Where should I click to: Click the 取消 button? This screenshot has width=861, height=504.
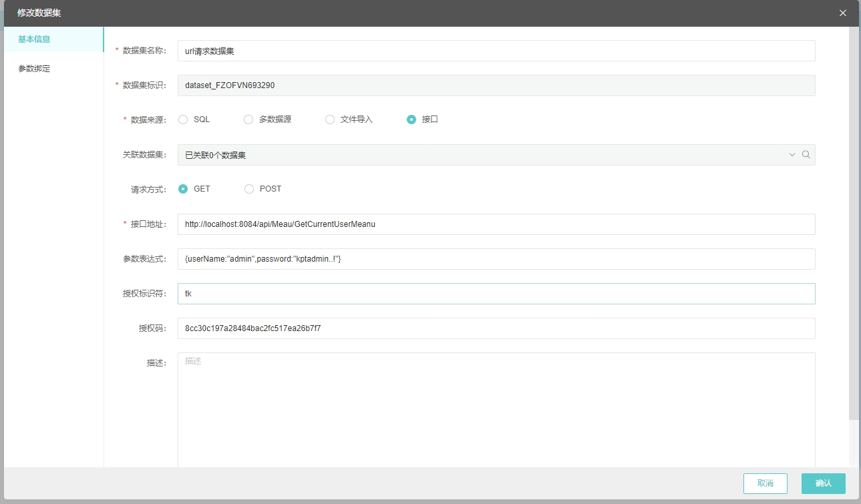click(x=765, y=483)
